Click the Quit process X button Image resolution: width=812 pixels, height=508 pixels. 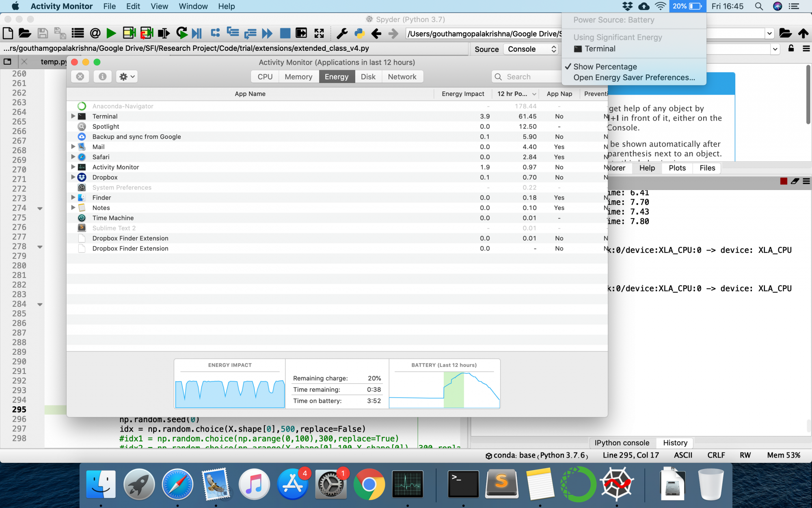point(80,76)
